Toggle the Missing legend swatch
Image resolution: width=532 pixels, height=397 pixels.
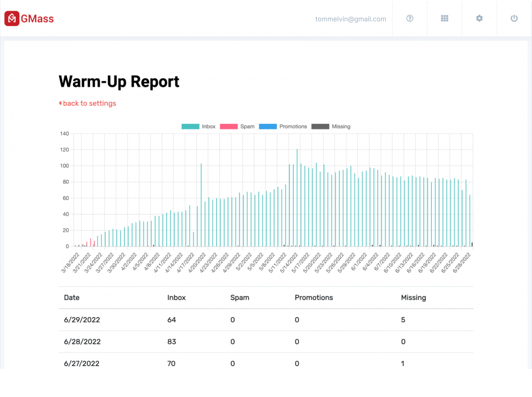tap(320, 126)
